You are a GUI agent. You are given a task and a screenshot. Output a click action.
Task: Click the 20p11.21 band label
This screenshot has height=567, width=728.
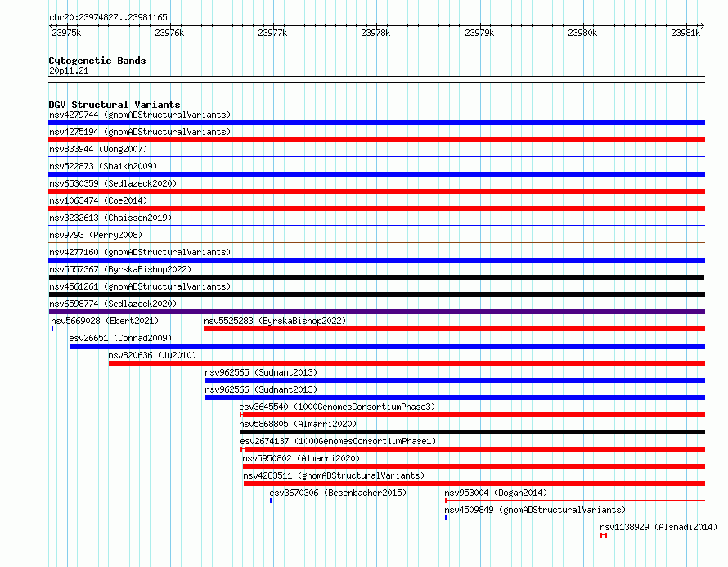[69, 70]
